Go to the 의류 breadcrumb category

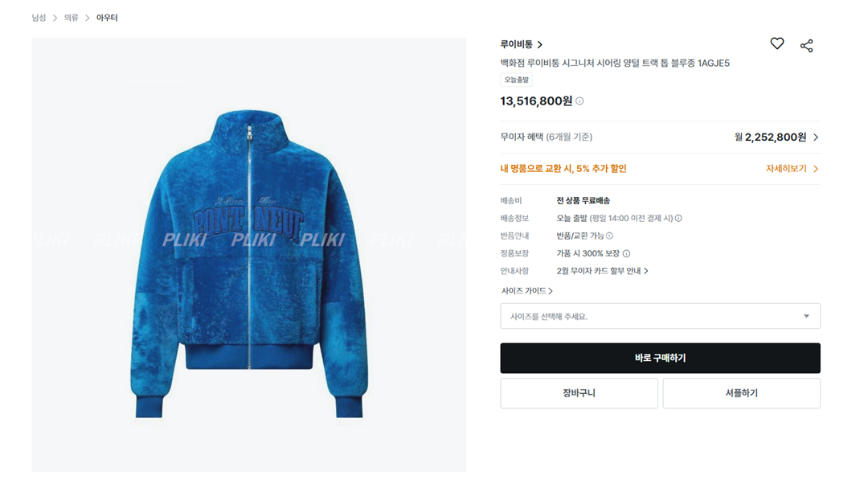(71, 18)
